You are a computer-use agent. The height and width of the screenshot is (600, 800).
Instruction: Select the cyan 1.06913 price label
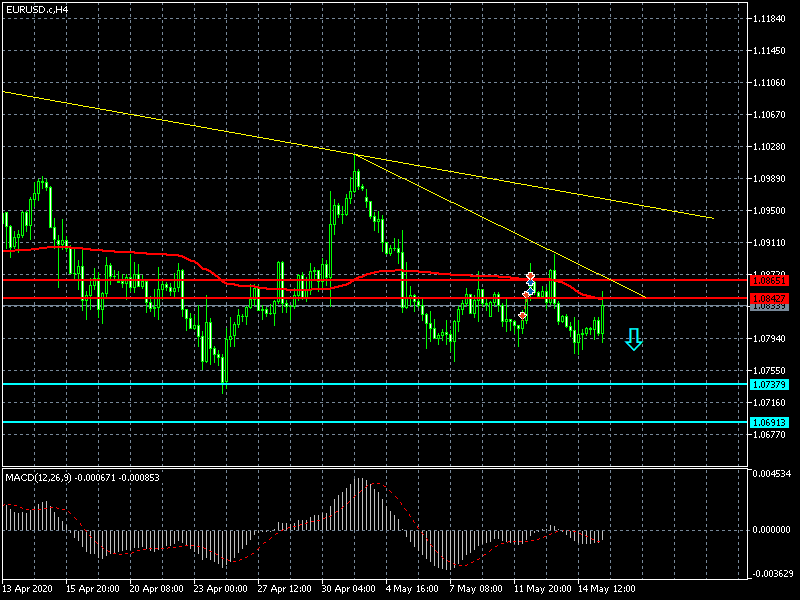[768, 422]
